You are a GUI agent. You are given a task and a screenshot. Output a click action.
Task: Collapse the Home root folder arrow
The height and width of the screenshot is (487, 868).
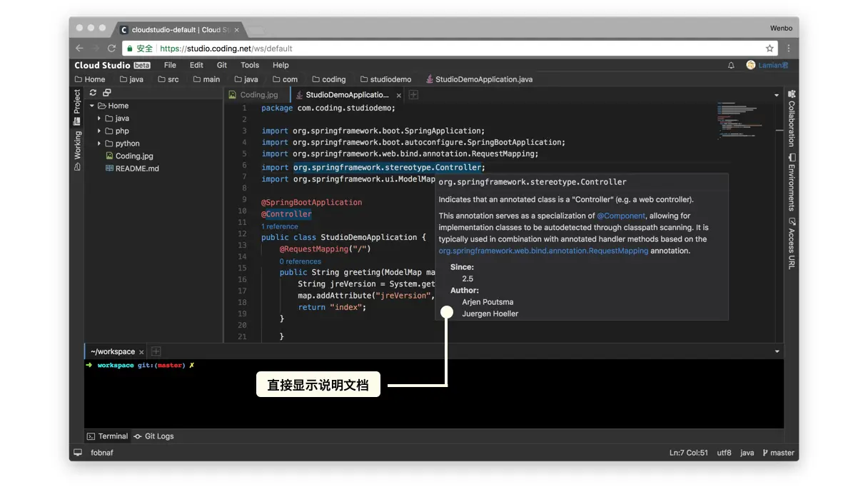click(x=92, y=106)
